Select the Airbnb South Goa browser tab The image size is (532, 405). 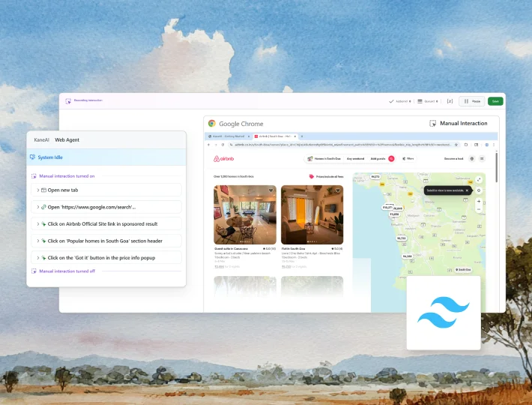coord(273,136)
